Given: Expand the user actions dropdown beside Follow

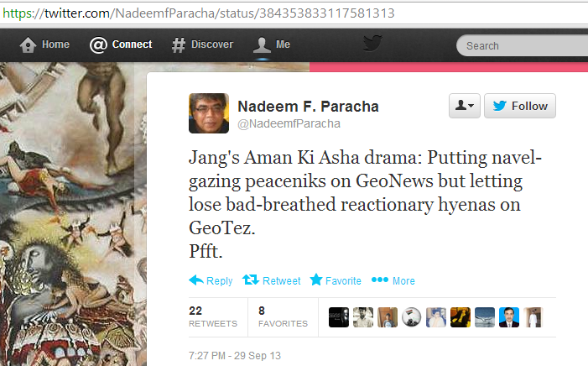Looking at the screenshot, I should coord(464,106).
